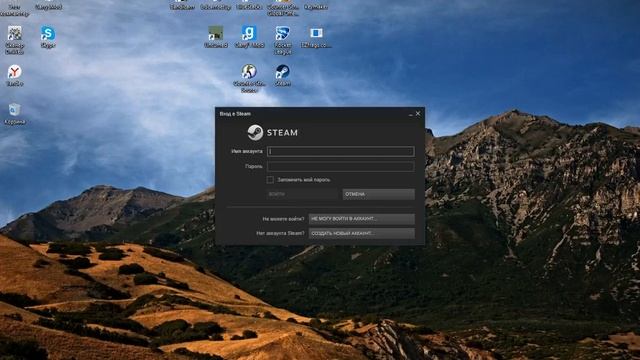This screenshot has width=640, height=360.
Task: Select the Recycle Bin (Корзина) icon
Action: tap(14, 113)
